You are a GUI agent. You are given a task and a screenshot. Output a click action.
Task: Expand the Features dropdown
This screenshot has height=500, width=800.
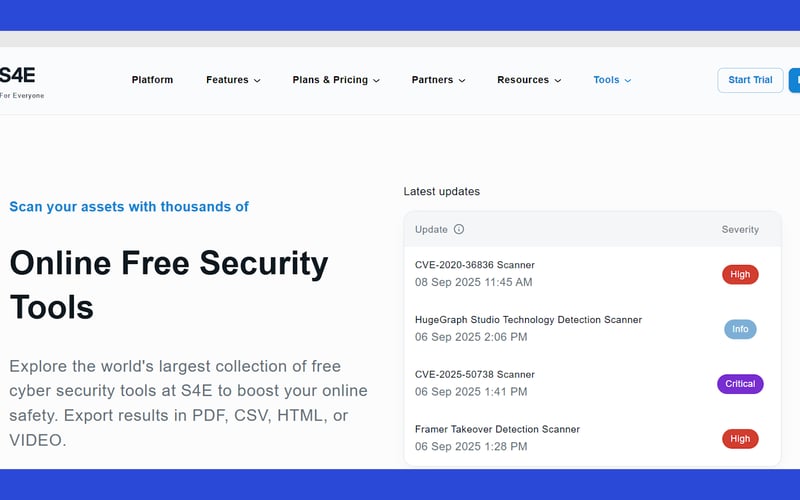(233, 80)
